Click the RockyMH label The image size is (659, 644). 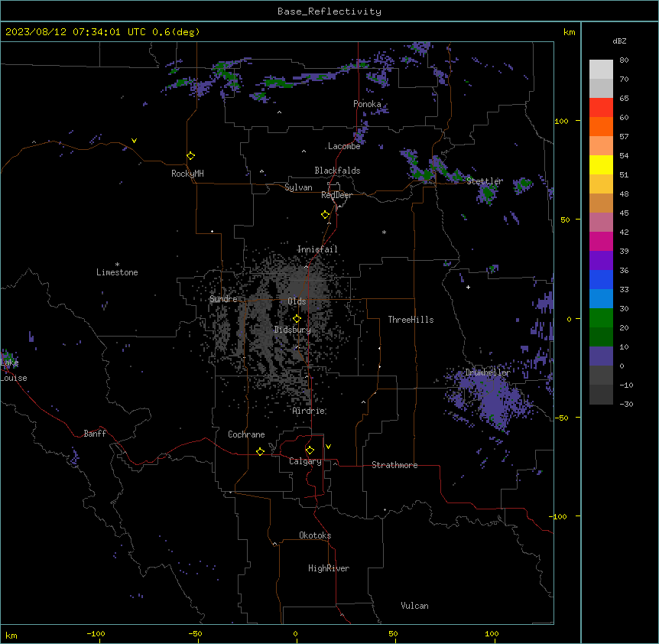pos(187,174)
